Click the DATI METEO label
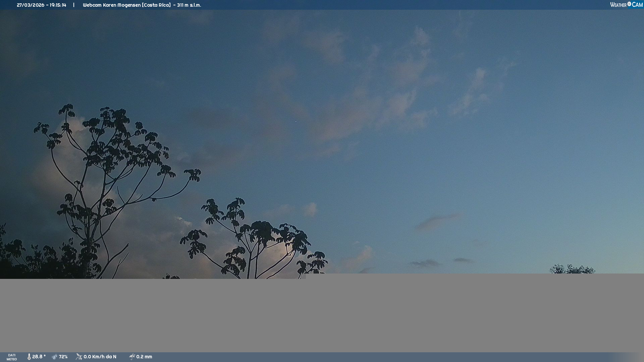This screenshot has width=644, height=362. click(12, 357)
